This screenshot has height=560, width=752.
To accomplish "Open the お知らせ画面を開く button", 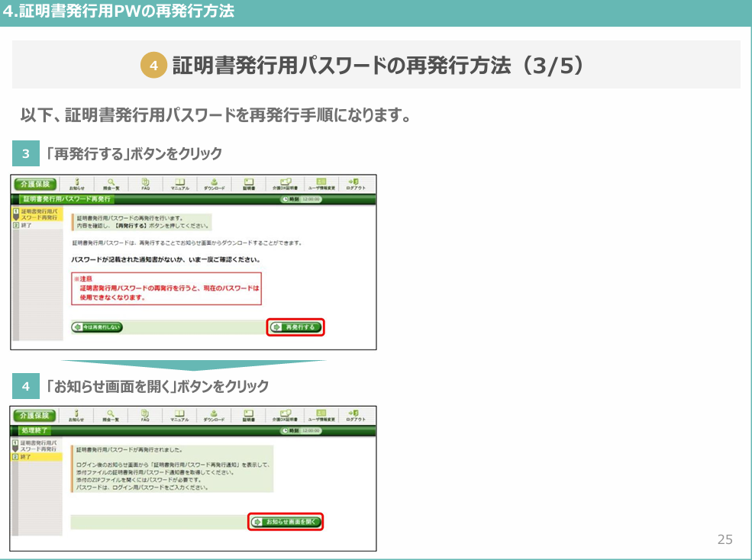I will 286,523.
